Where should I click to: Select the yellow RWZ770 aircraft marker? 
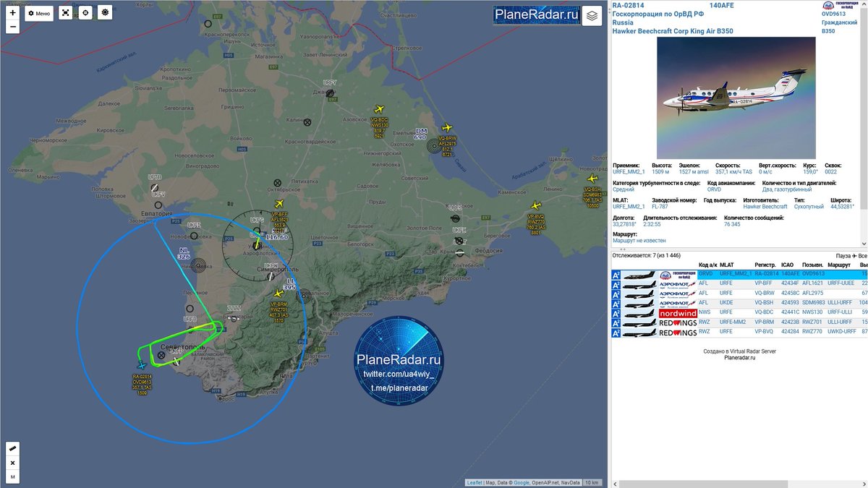click(x=536, y=205)
